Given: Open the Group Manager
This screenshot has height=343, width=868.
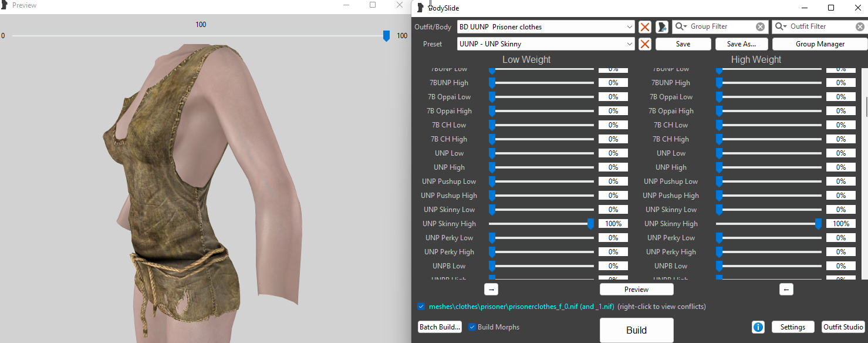Looking at the screenshot, I should click(820, 44).
